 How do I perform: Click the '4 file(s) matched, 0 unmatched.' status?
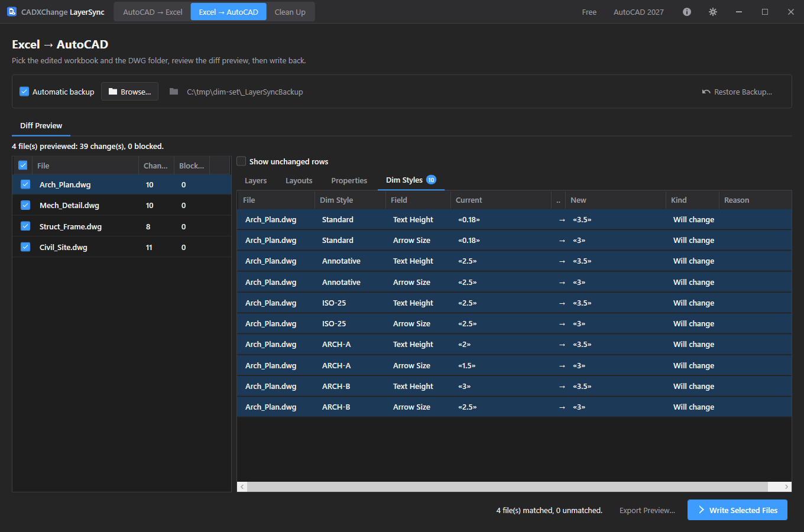549,510
